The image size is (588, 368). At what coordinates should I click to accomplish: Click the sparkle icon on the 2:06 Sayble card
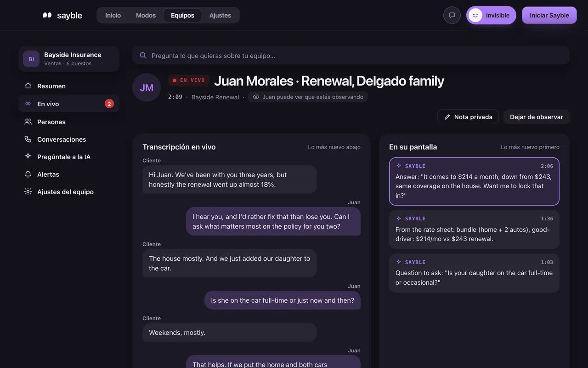399,166
